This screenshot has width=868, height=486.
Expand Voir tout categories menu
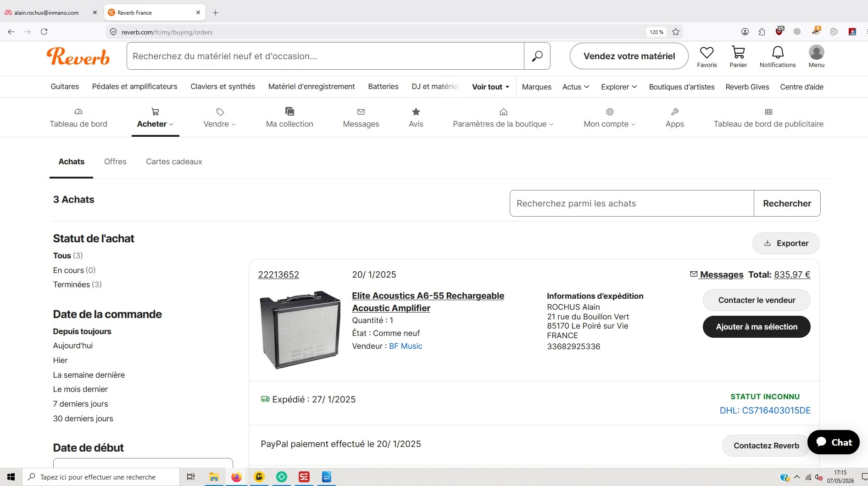pos(490,87)
